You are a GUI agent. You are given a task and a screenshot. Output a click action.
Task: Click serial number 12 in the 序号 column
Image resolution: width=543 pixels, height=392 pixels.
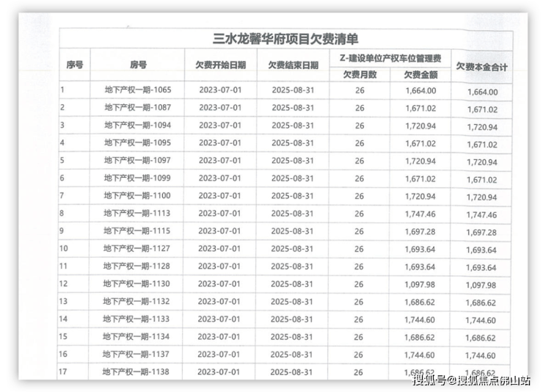[63, 283]
